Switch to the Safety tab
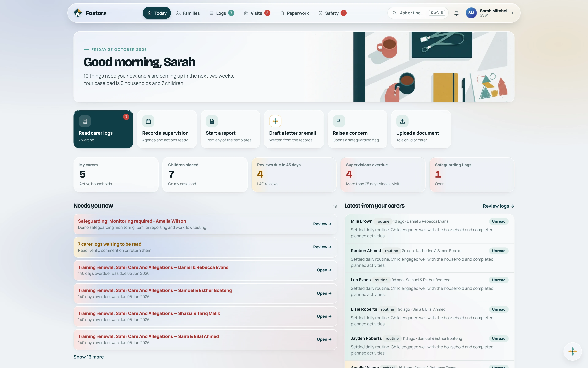Viewport: 588px width, 368px height. [332, 13]
